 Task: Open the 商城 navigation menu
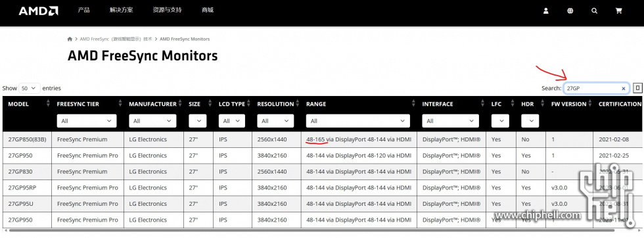[208, 11]
